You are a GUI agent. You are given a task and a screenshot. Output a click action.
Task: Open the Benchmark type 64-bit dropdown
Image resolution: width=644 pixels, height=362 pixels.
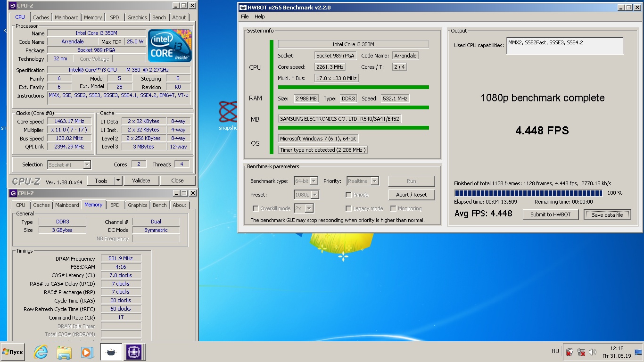(306, 181)
